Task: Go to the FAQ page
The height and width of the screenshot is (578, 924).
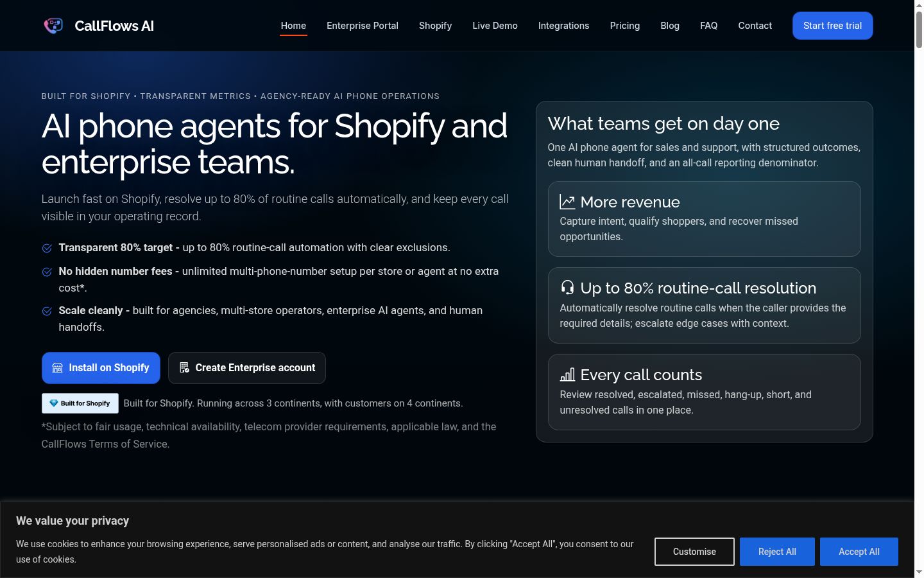Action: click(709, 26)
